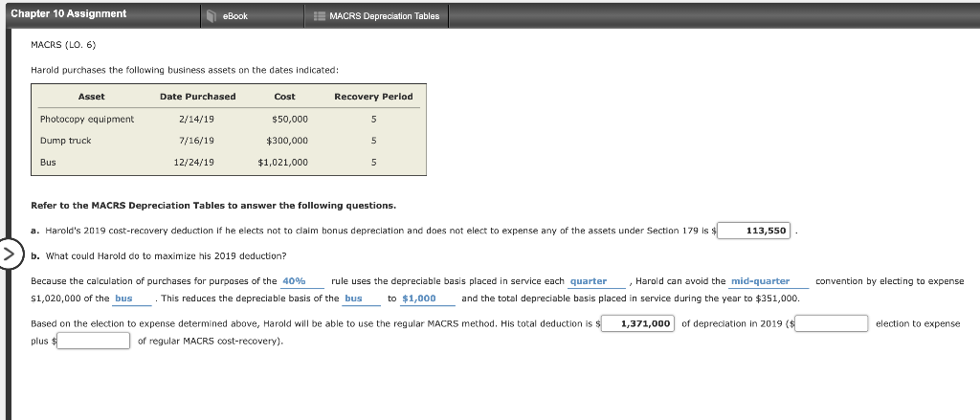
Task: Click the Dump truck row label
Action: 66,141
